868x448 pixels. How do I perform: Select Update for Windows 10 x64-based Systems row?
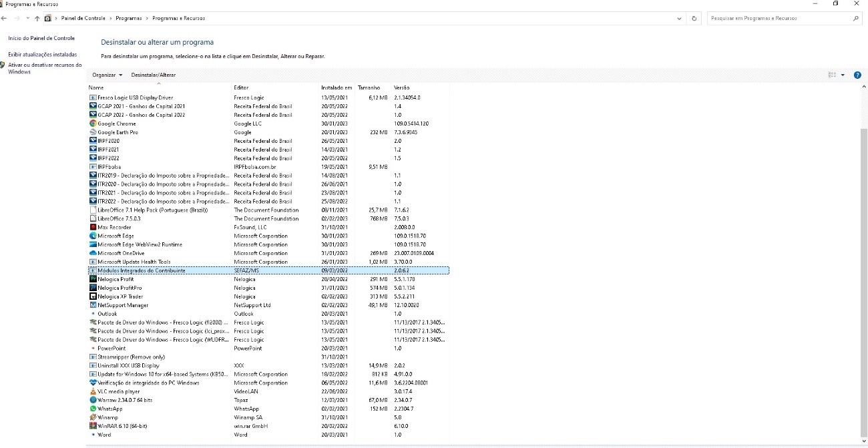(268, 375)
